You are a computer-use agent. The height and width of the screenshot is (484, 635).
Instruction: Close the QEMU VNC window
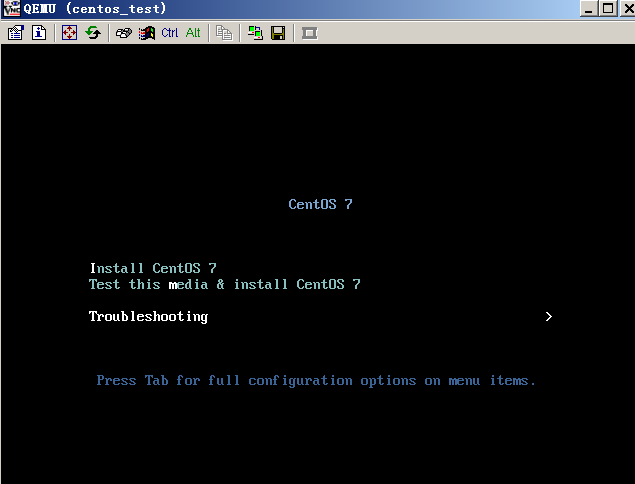pyautogui.click(x=627, y=9)
